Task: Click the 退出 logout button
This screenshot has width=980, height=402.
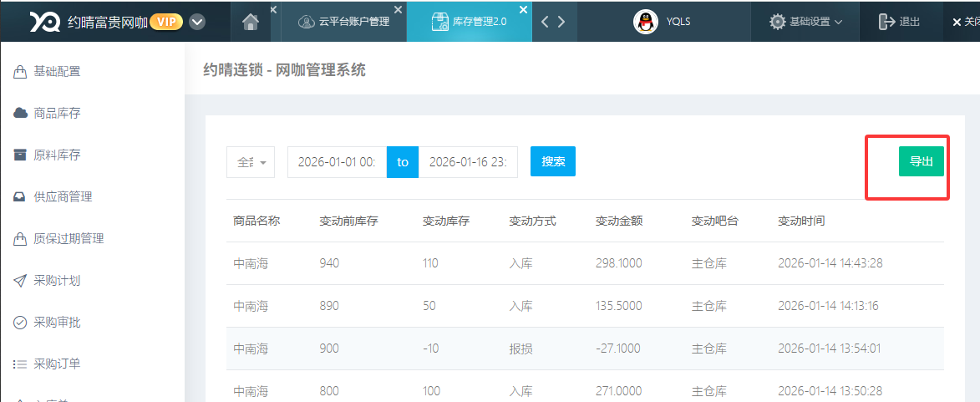Action: point(899,22)
